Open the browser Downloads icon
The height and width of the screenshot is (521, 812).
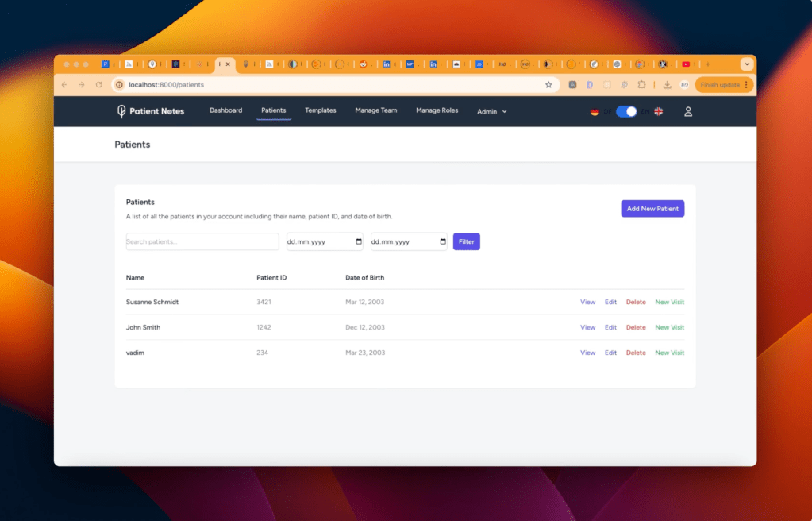tap(667, 84)
